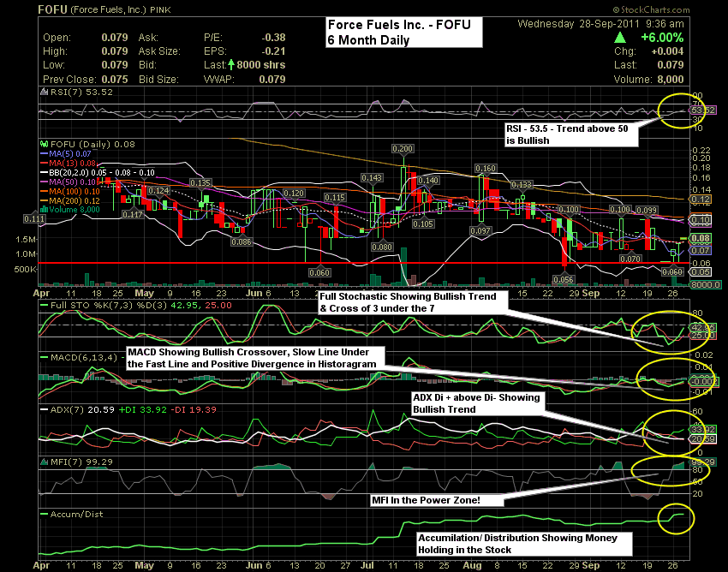Screen dimensions: 728x572
Task: Click the 0.135 price label
Action: 200,183
